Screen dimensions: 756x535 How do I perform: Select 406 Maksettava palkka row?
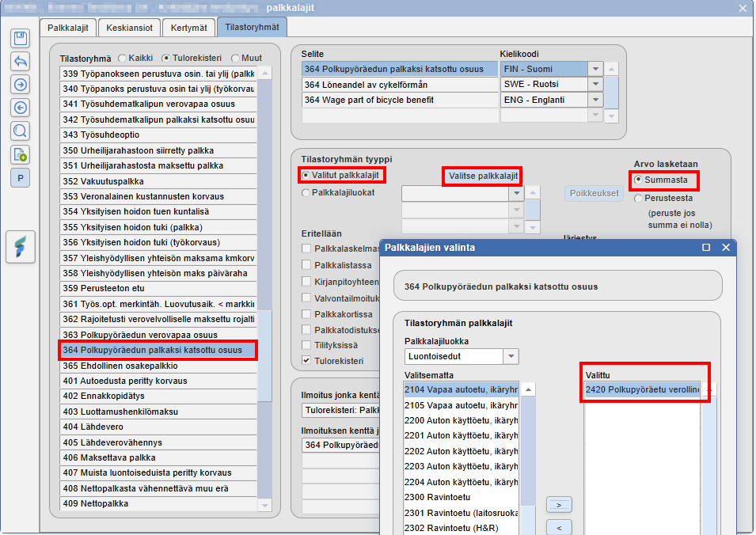click(x=158, y=457)
